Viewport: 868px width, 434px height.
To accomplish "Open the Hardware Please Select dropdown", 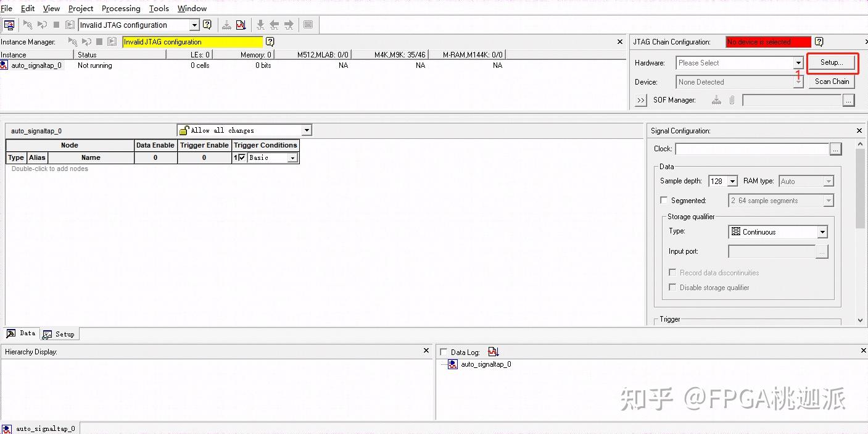I will tap(798, 63).
